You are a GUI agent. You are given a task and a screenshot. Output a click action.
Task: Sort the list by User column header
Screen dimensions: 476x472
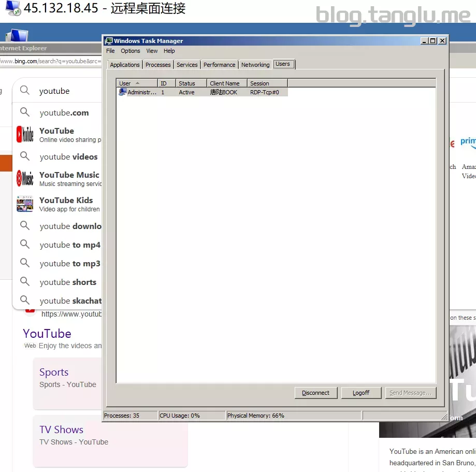point(136,83)
